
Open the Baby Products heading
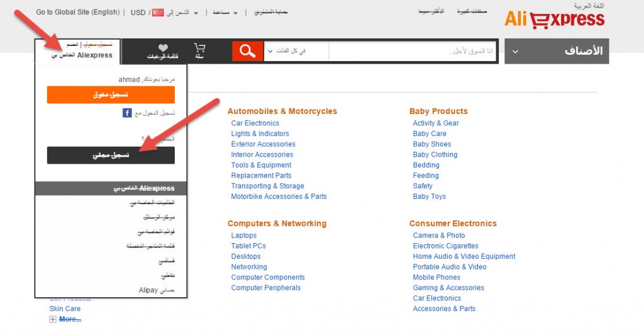438,111
